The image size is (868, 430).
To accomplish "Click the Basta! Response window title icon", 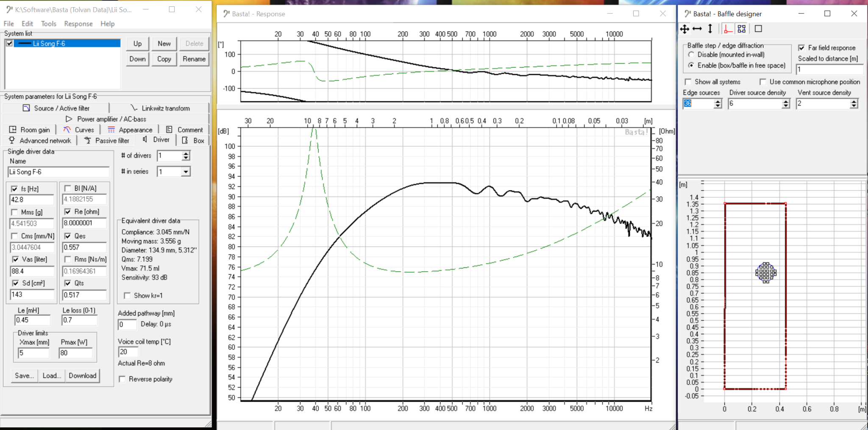I will pyautogui.click(x=226, y=14).
